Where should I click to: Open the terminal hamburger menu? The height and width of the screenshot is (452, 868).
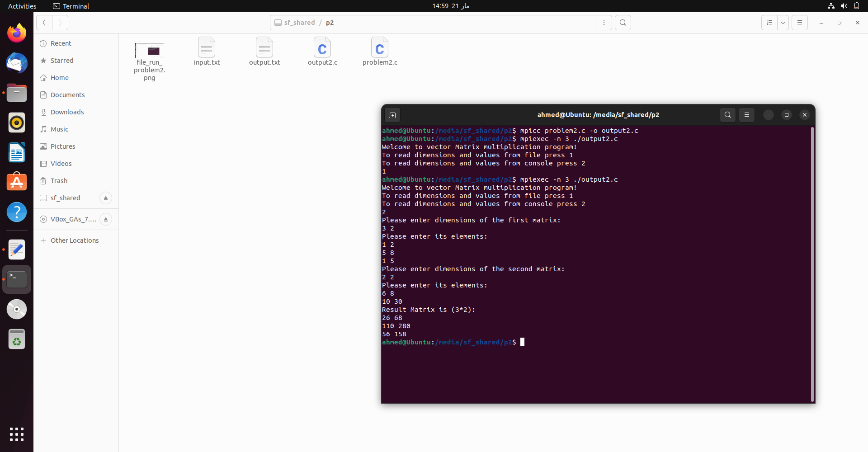pos(746,115)
